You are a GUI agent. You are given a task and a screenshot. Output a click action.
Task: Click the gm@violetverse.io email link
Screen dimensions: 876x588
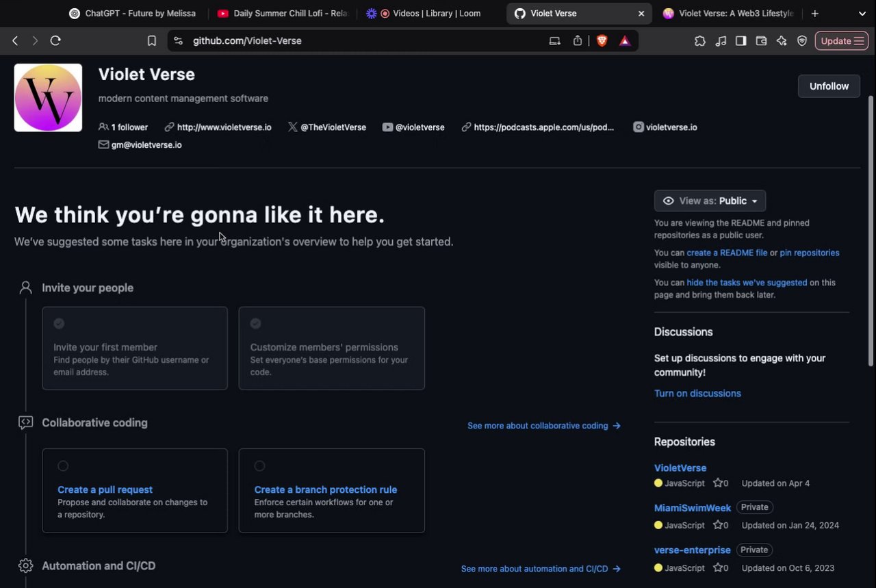pos(146,145)
